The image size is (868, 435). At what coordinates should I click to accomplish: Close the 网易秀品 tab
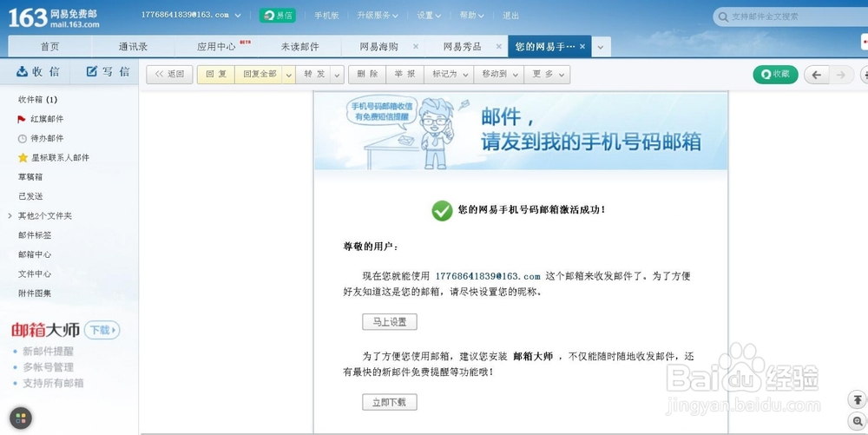point(499,47)
